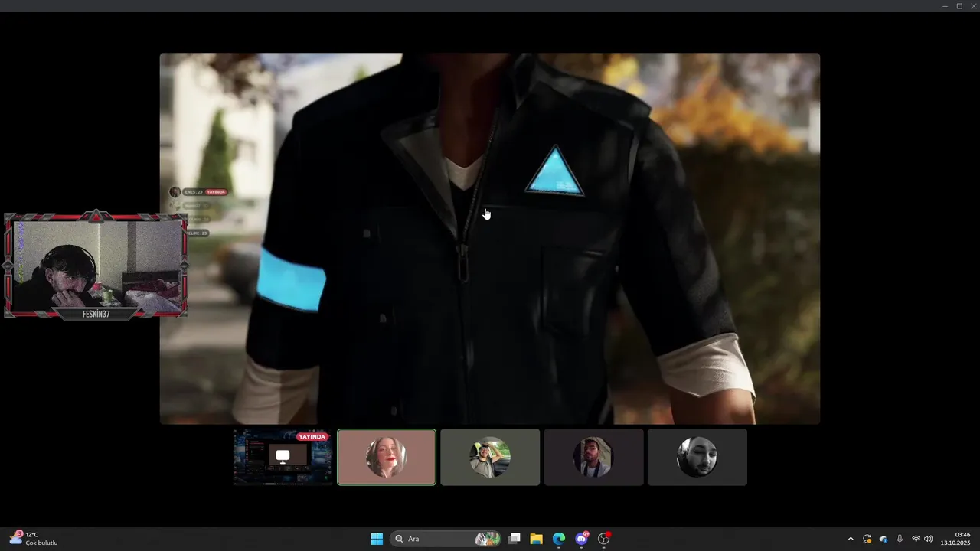Viewport: 980px width, 551px height.
Task: Open Task View from the taskbar
Action: (x=514, y=539)
